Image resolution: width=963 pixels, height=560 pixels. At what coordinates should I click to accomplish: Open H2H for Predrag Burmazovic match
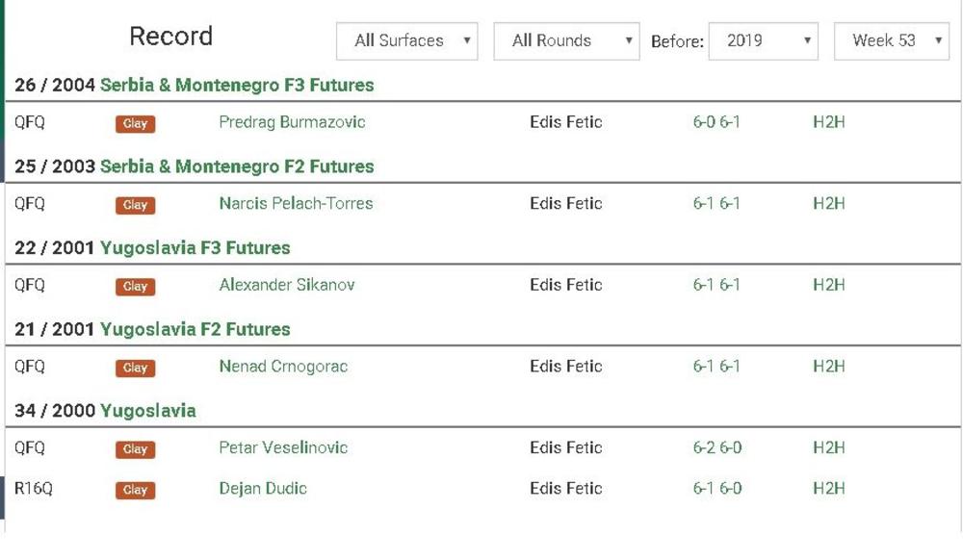(828, 122)
